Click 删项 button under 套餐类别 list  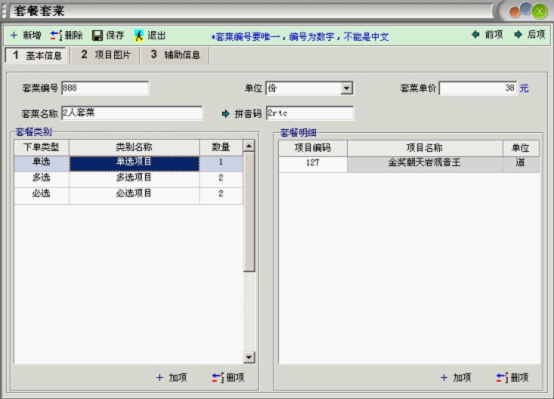(228, 378)
